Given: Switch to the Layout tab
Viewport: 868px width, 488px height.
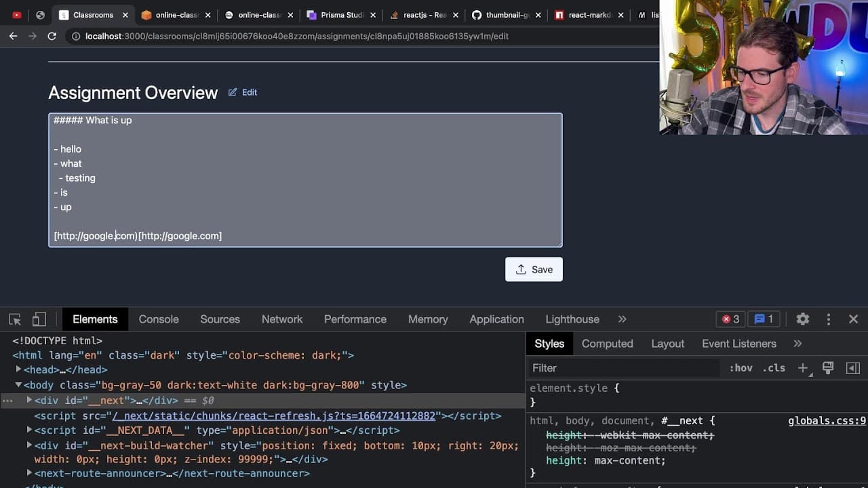Looking at the screenshot, I should click(x=668, y=344).
